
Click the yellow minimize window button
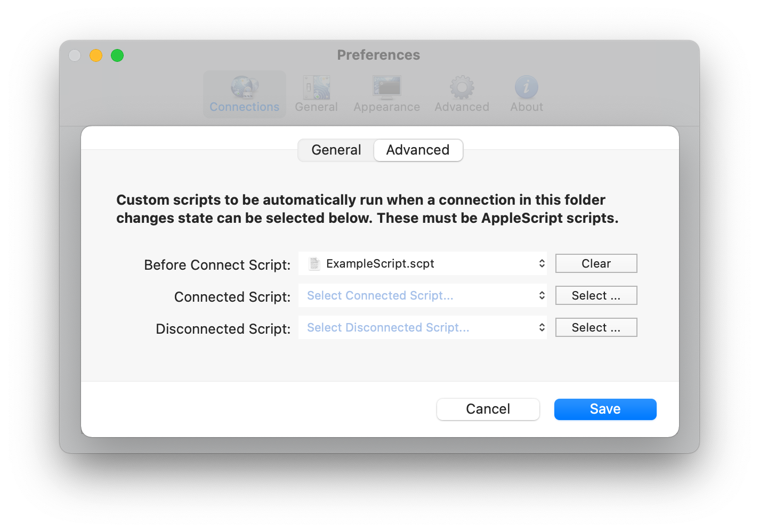[96, 55]
